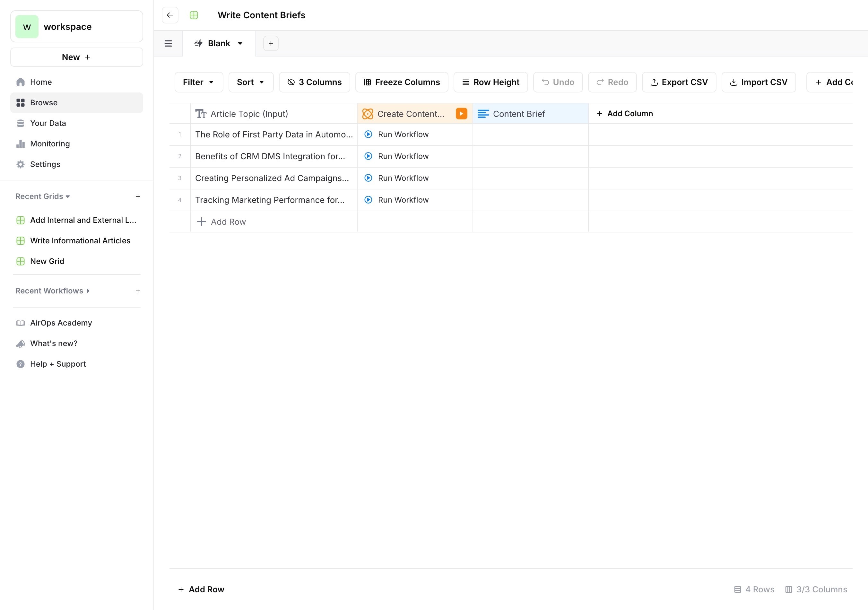Add a new sheet tab with plus icon
The image size is (868, 610).
271,43
